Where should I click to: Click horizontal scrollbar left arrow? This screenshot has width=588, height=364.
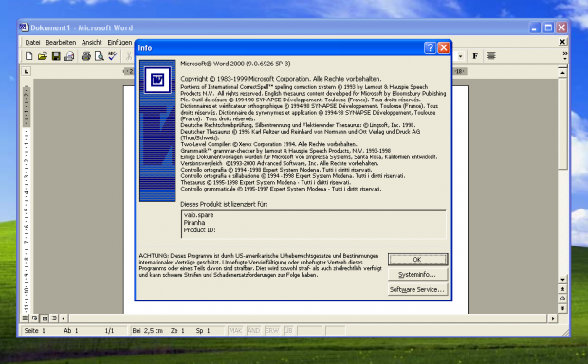[x=64, y=318]
